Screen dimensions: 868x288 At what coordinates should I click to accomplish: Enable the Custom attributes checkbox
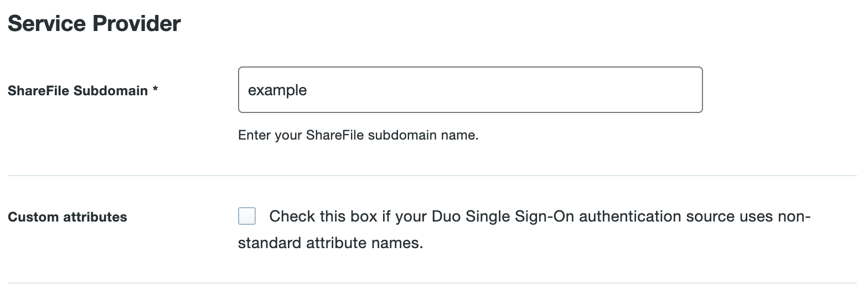[247, 216]
